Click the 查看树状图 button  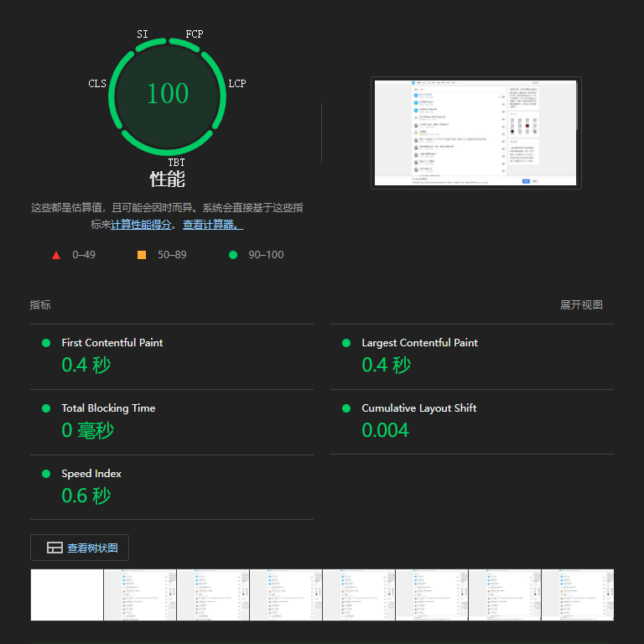click(80, 548)
